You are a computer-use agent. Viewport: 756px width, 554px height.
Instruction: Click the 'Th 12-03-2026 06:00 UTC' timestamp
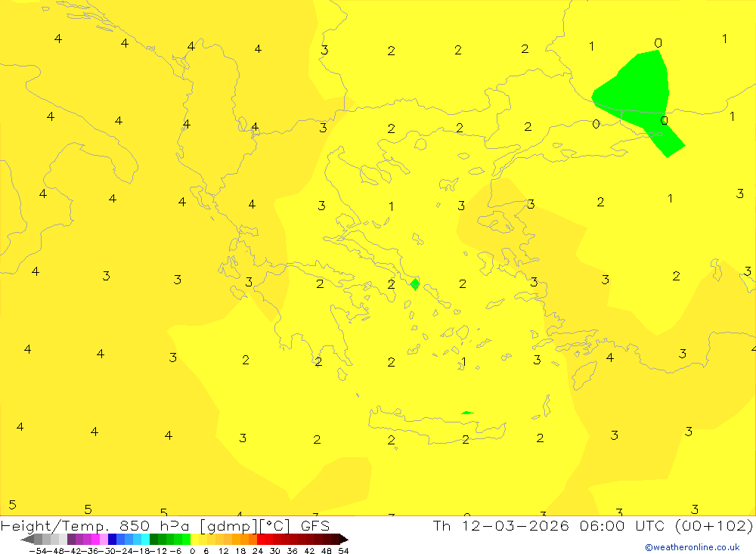[x=548, y=526]
